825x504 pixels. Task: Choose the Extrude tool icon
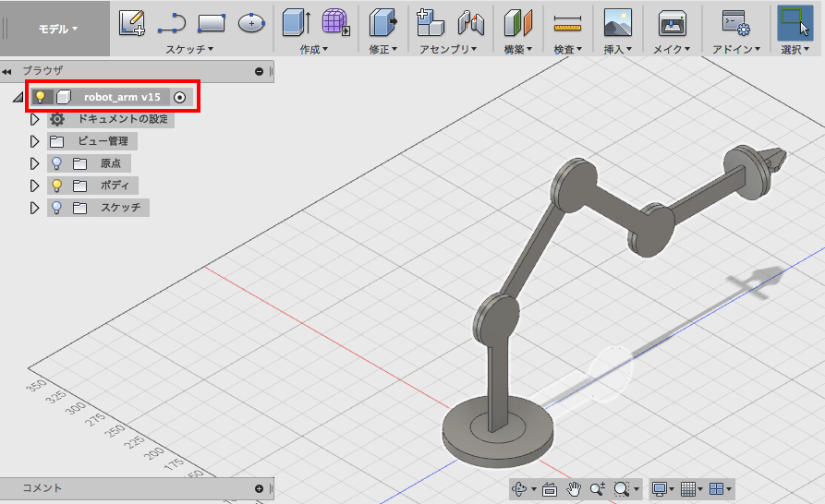[x=297, y=22]
